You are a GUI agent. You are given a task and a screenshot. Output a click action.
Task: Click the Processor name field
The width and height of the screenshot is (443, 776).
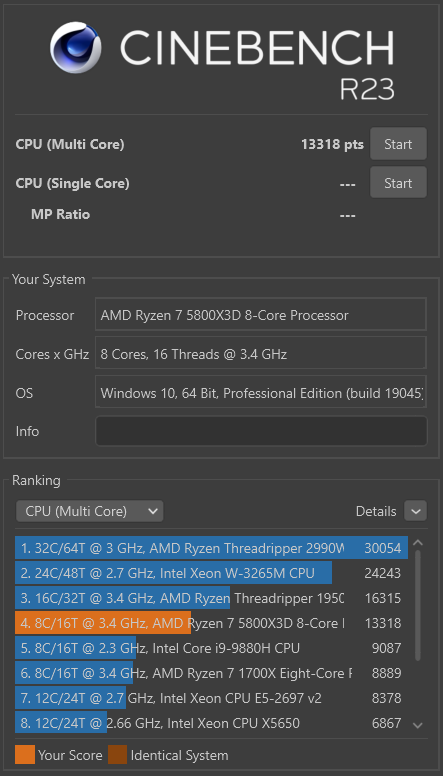(x=261, y=315)
